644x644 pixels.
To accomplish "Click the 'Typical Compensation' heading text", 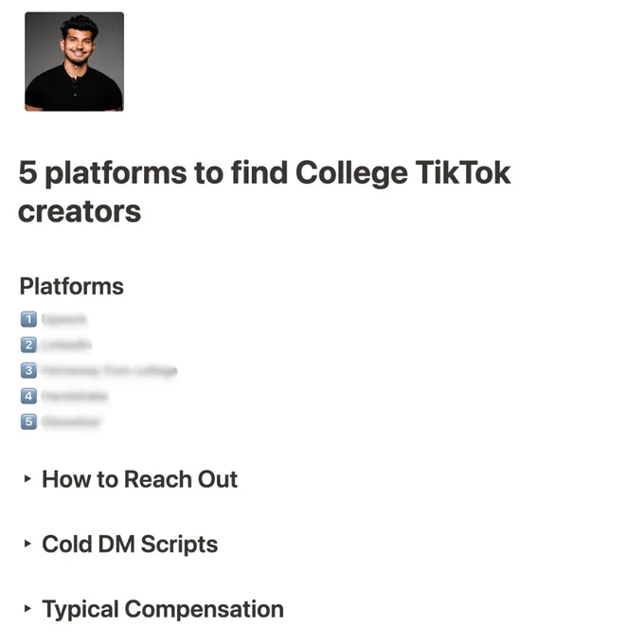I will [163, 609].
